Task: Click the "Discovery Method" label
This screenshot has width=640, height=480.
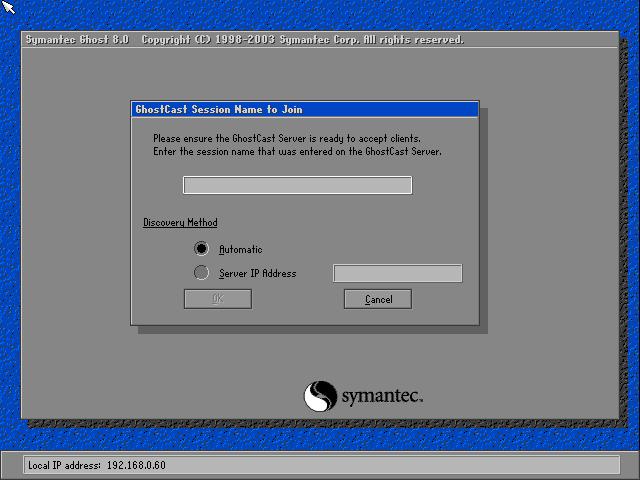Action: [x=180, y=222]
